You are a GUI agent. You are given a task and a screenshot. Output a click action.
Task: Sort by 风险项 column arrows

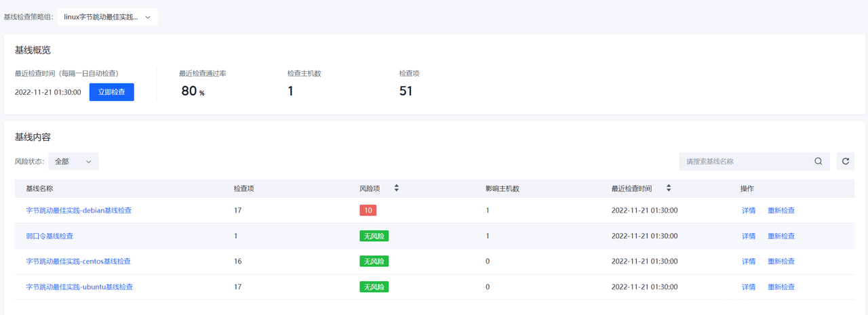397,188
